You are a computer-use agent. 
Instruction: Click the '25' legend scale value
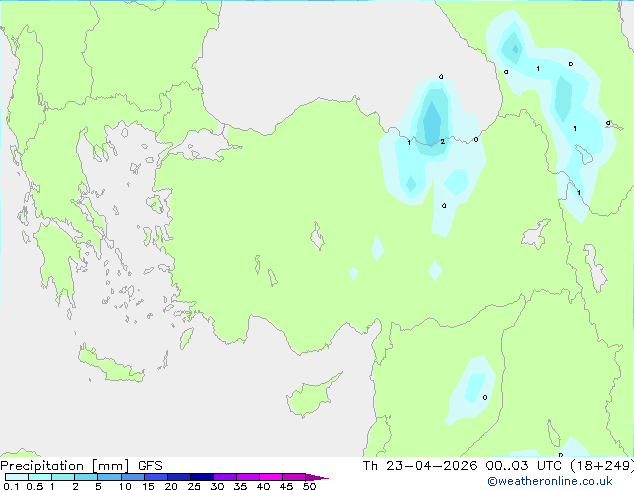[x=194, y=486]
